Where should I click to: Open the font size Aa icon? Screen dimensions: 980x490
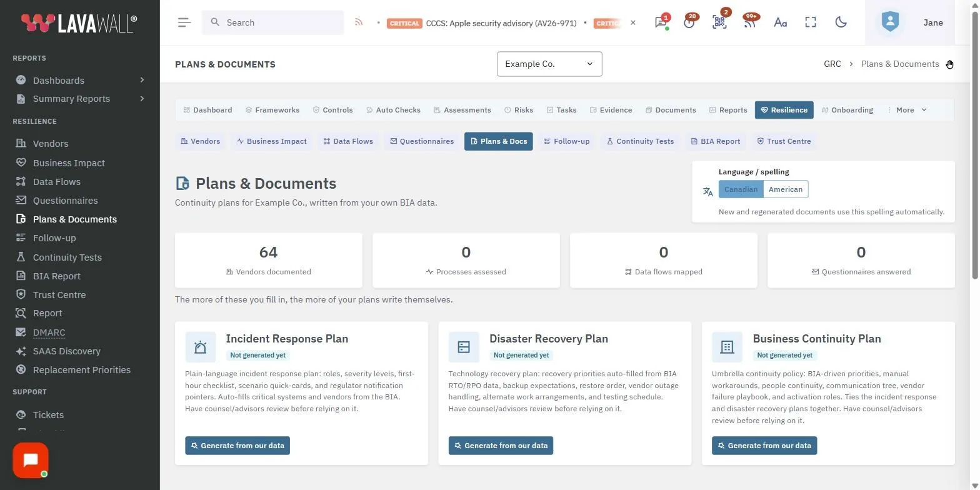780,22
